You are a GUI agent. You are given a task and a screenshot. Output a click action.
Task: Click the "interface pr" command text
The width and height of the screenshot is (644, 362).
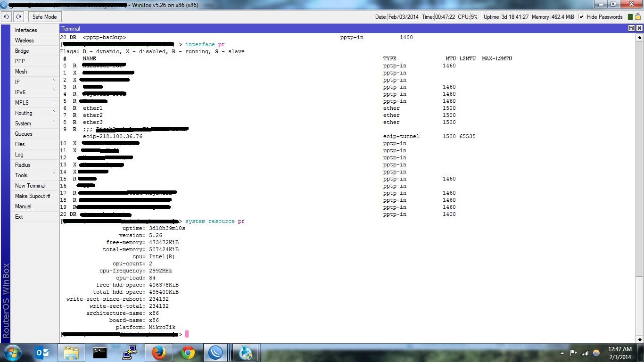click(205, 44)
